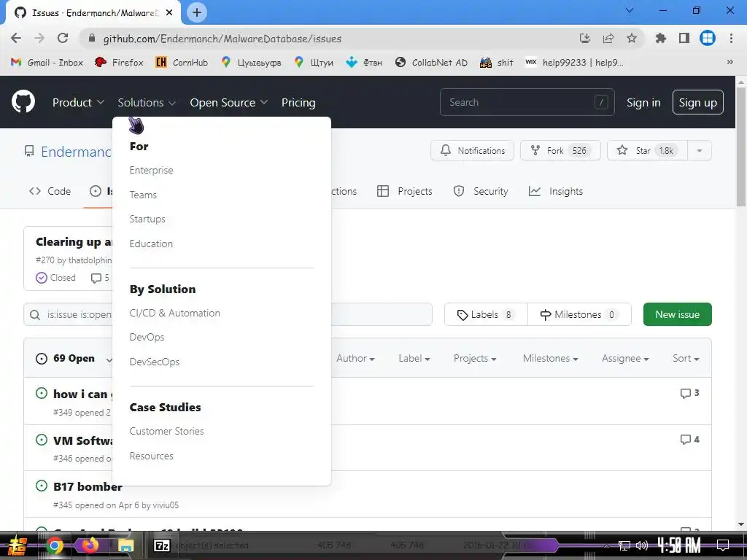Open Customer Stories menu item
Image resolution: width=747 pixels, height=560 pixels.
[167, 431]
